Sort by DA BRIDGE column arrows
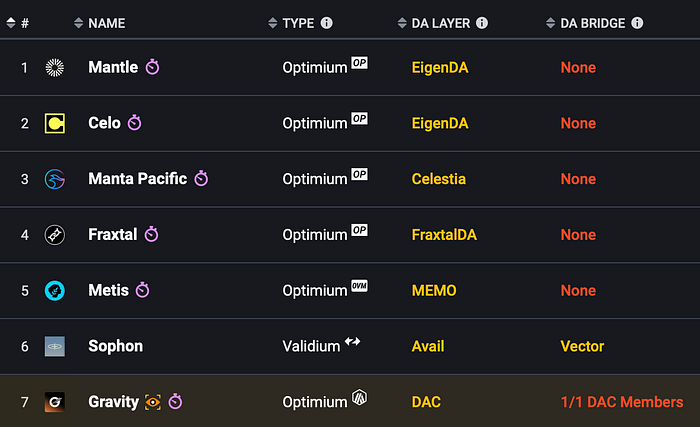The width and height of the screenshot is (700, 427). (550, 23)
